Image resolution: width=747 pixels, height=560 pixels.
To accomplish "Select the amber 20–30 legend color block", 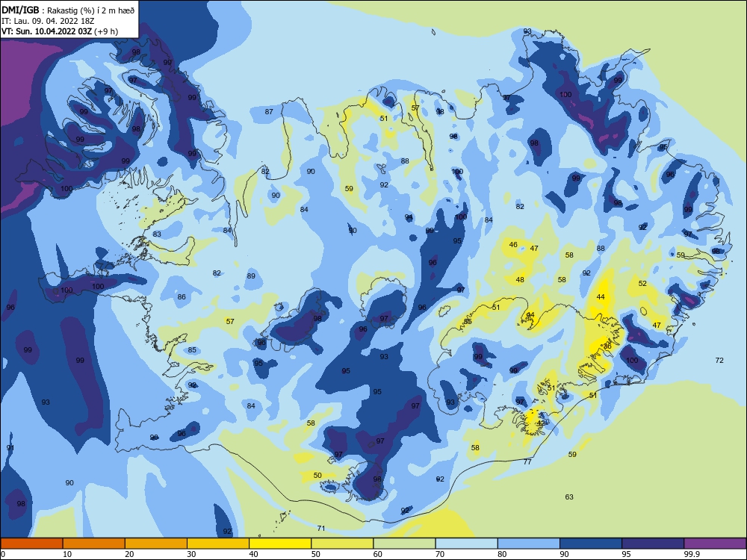I will tap(156, 544).
